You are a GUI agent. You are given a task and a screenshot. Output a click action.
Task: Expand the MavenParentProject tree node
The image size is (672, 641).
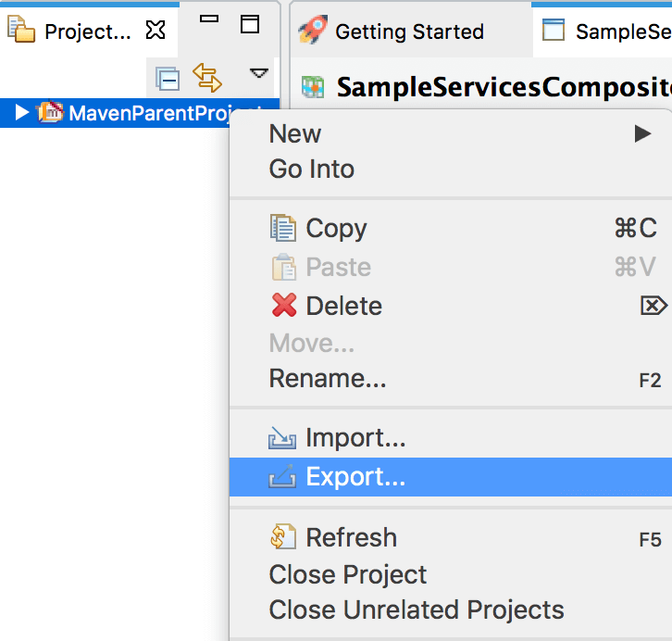21,113
